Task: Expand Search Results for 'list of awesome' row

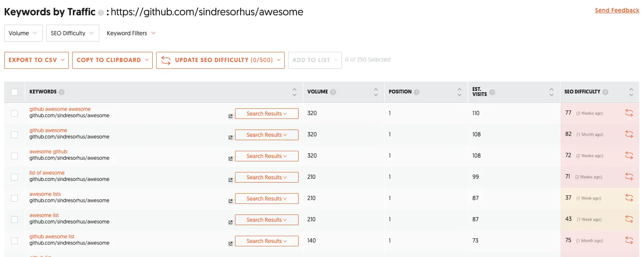Action: pos(267,177)
